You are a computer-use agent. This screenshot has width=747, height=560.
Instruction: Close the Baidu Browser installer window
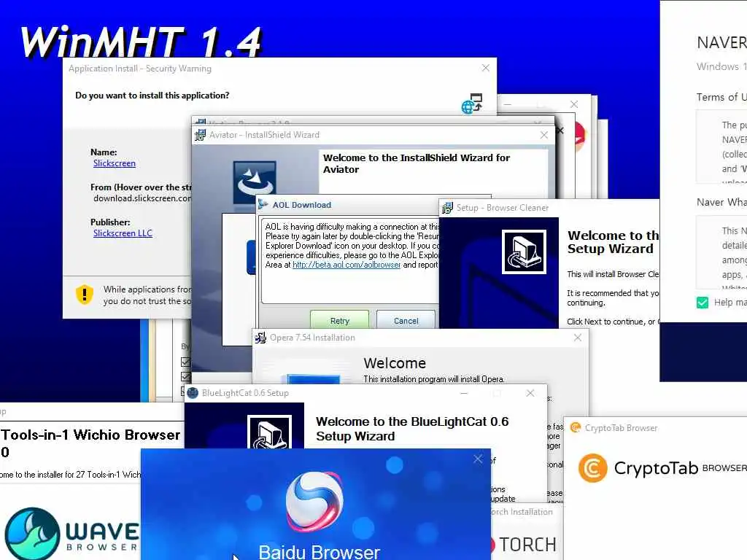coord(478,459)
